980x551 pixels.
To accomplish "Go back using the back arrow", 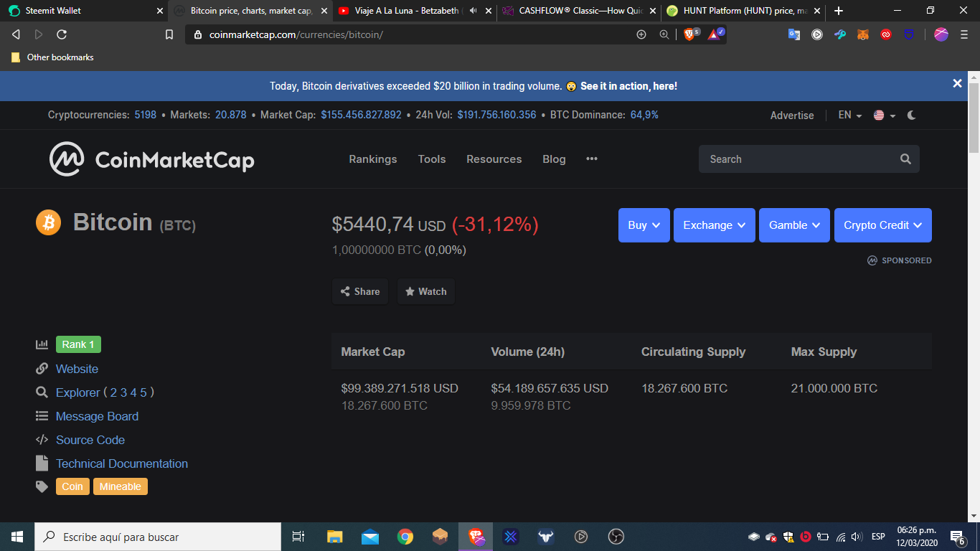I will point(16,34).
